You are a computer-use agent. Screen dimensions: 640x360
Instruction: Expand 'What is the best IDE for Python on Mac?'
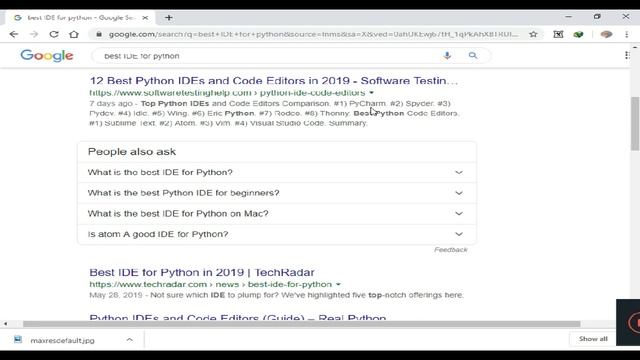coord(277,213)
